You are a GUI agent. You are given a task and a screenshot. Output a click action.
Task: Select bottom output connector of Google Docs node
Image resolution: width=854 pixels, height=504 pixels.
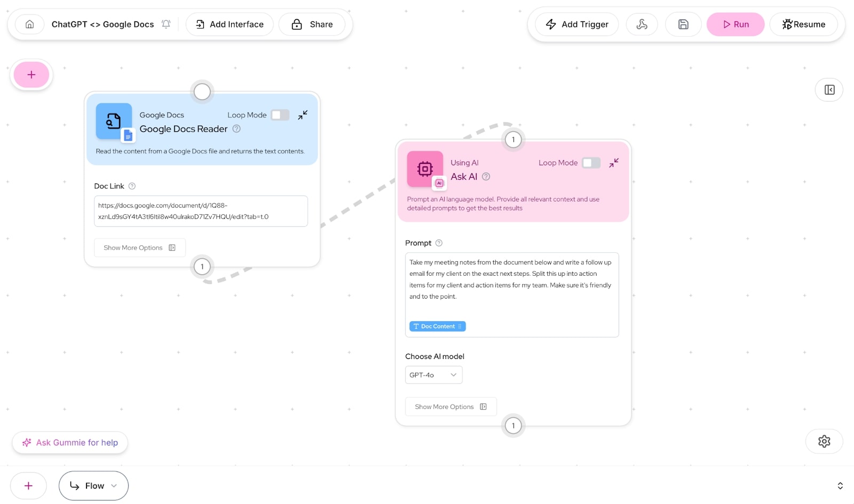pyautogui.click(x=202, y=267)
